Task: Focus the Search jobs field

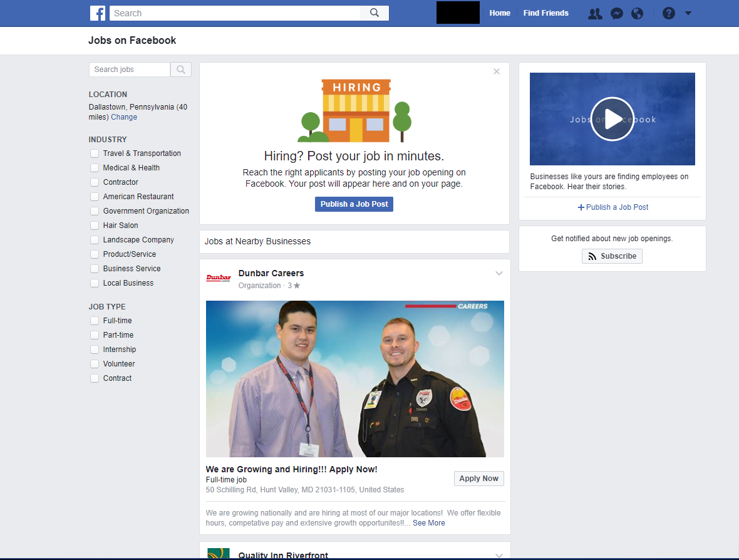Action: coord(130,70)
